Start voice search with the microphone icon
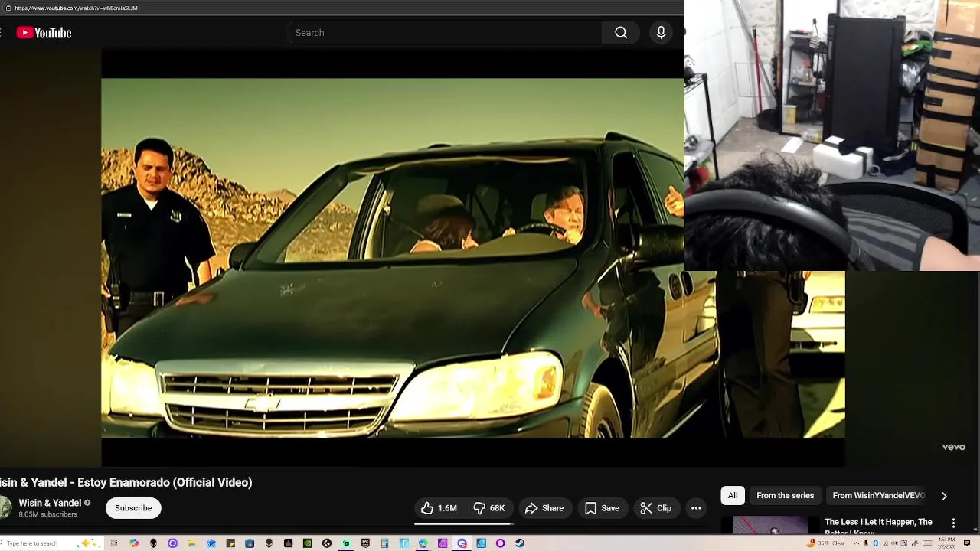This screenshot has width=980, height=551. pos(661,33)
